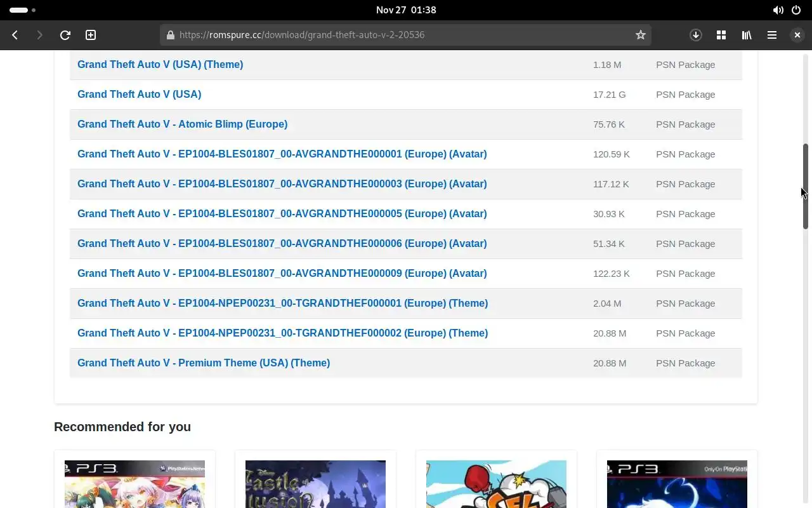Click the 1.18 M size value
Viewport: 812px width, 508px height.
click(607, 64)
